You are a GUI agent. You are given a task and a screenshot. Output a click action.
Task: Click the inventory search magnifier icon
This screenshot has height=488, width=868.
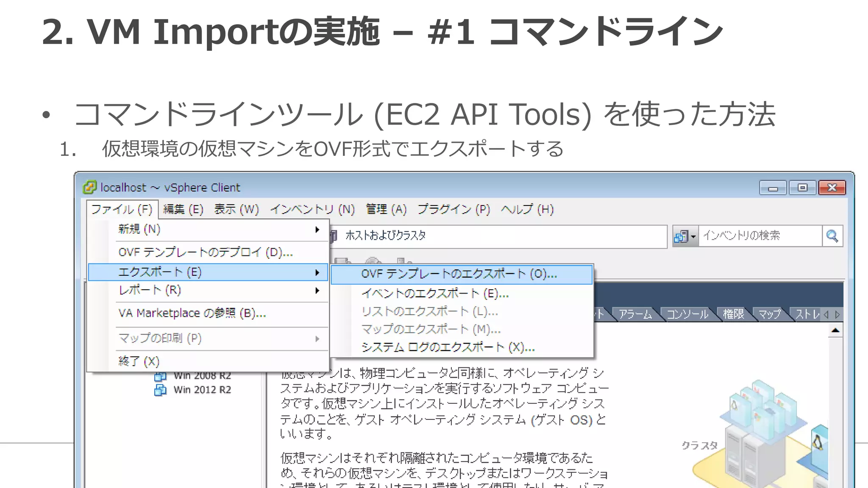[x=832, y=236]
